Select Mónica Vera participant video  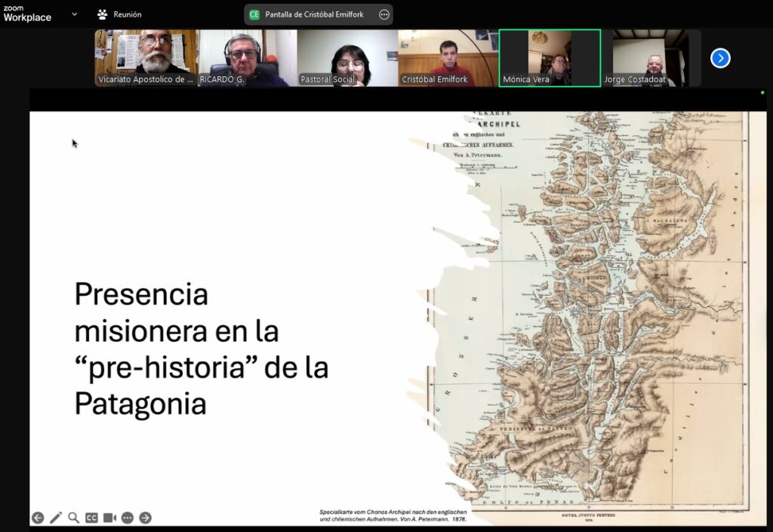550,58
